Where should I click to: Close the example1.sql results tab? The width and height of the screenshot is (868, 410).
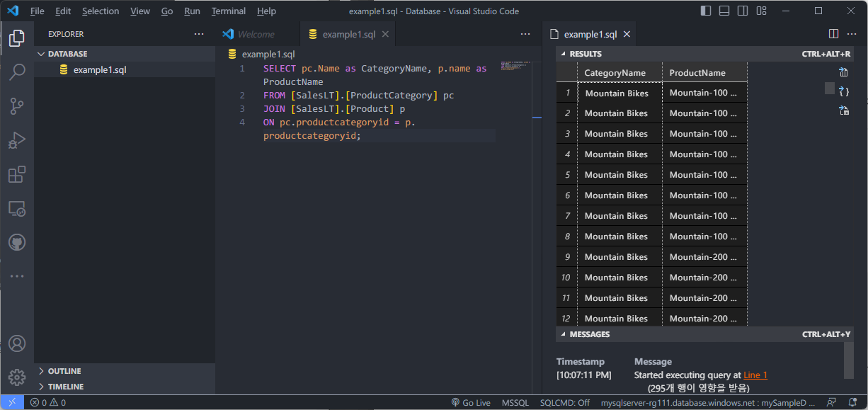pyautogui.click(x=627, y=34)
